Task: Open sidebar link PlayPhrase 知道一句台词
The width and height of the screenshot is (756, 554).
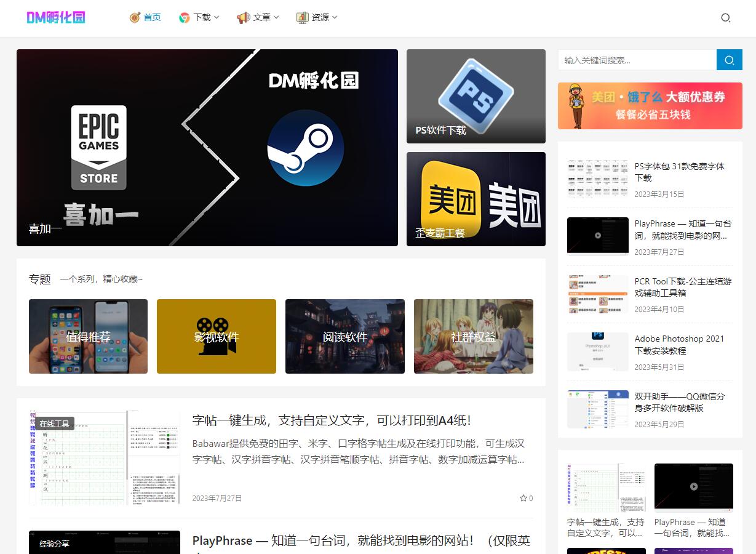Action: pos(683,230)
